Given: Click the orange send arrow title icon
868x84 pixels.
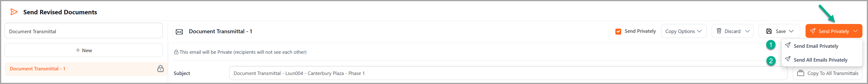Looking at the screenshot, I should click(14, 12).
